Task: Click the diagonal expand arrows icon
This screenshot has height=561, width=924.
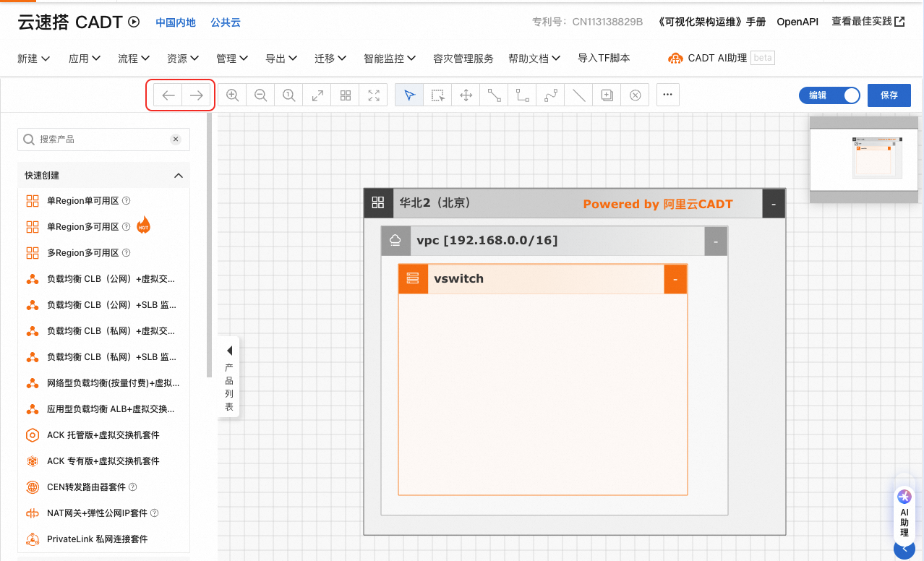Action: point(317,95)
